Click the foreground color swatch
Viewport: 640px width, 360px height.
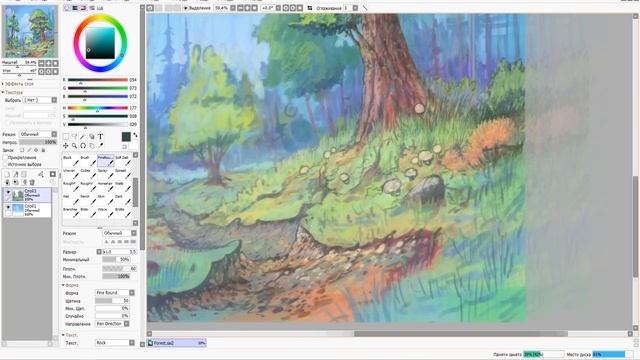pyautogui.click(x=126, y=137)
